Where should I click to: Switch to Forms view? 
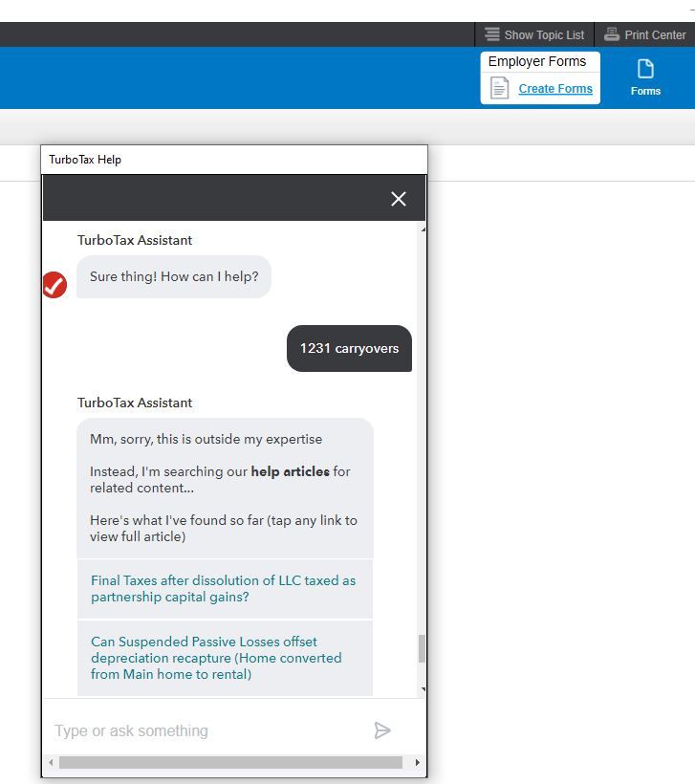[x=645, y=78]
